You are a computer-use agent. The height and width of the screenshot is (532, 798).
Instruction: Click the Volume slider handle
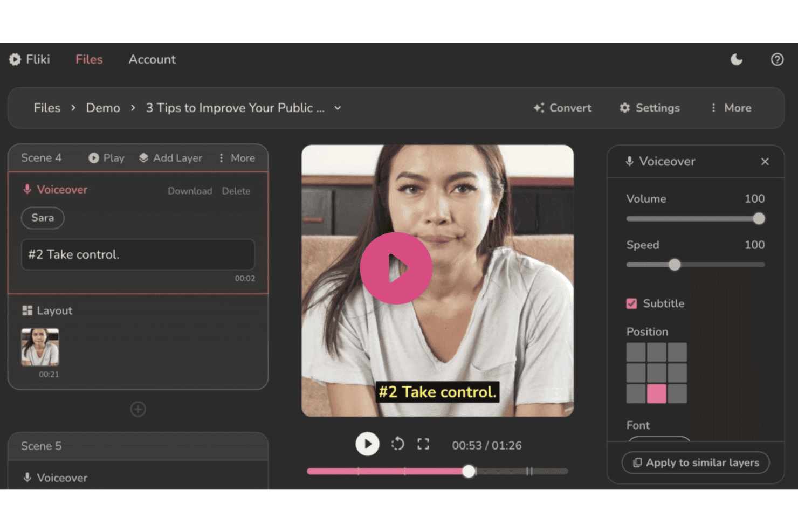tap(759, 218)
